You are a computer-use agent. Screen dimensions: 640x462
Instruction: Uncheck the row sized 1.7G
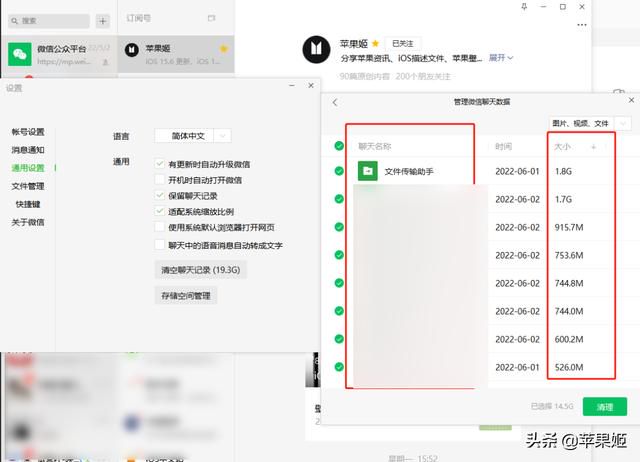point(339,199)
